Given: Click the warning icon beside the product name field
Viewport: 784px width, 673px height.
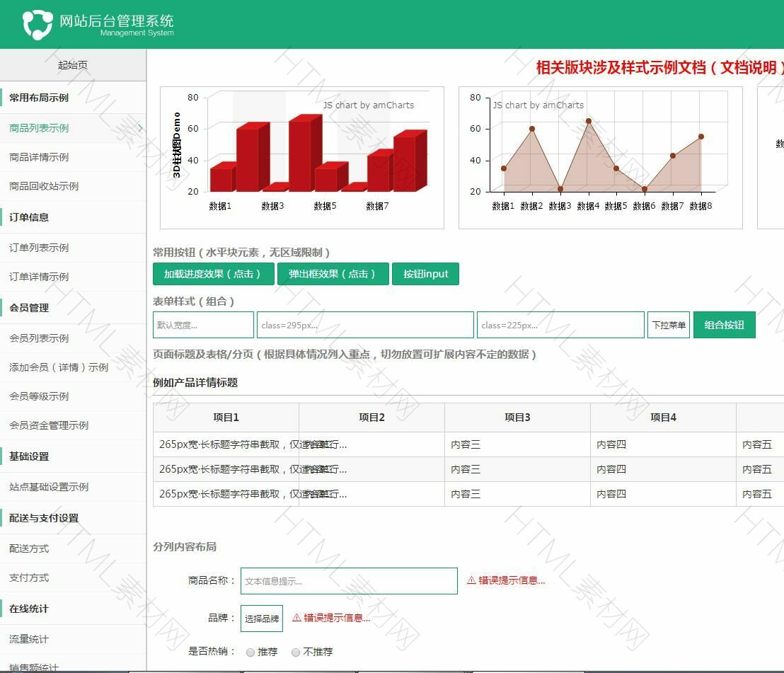Looking at the screenshot, I should 471,580.
